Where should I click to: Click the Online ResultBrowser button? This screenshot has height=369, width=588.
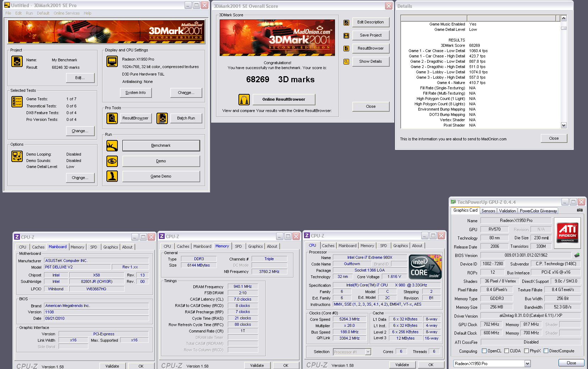[x=284, y=99]
